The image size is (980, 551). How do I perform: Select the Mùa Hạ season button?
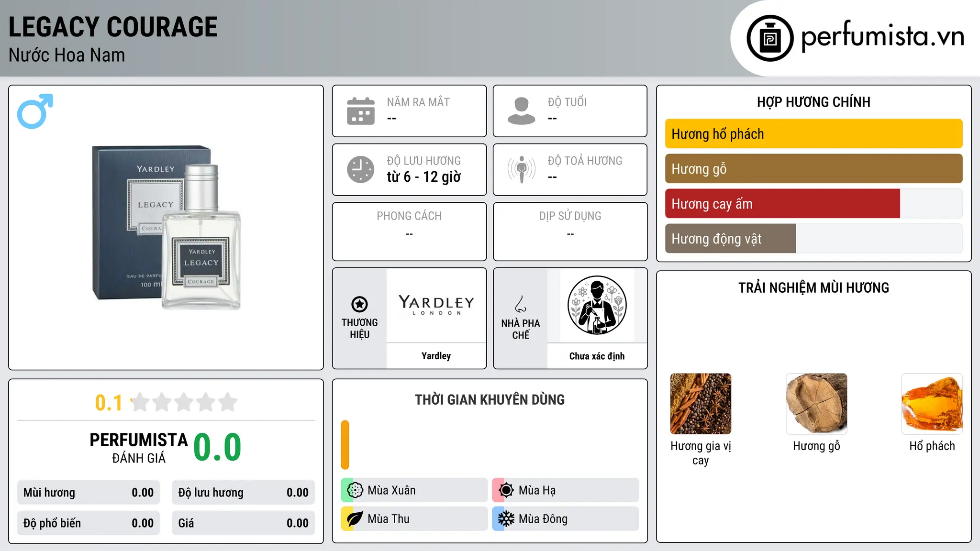[565, 490]
